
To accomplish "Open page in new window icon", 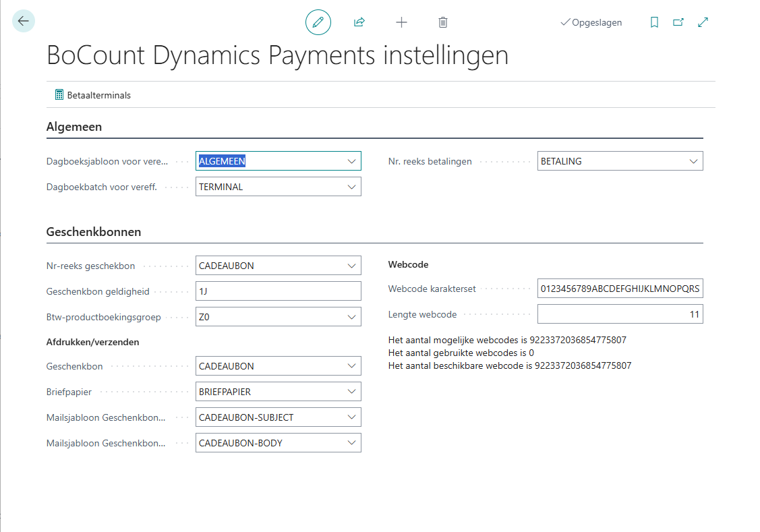I will 678,22.
